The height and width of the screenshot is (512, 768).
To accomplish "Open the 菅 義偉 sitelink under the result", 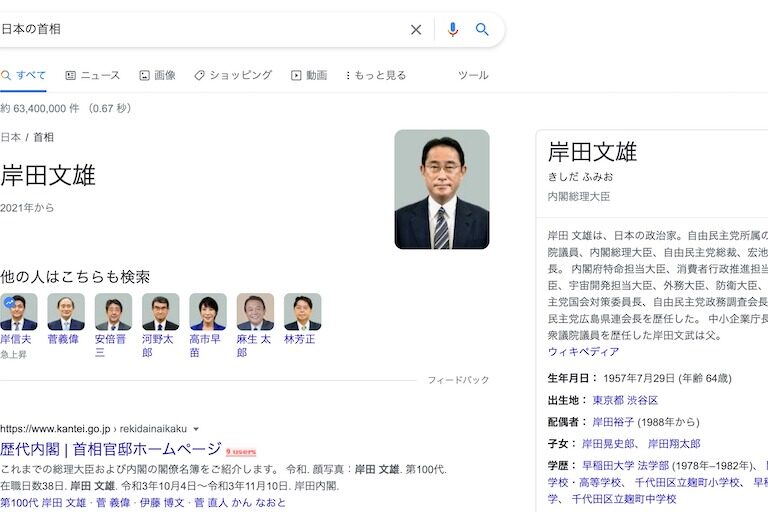I will coord(113,503).
